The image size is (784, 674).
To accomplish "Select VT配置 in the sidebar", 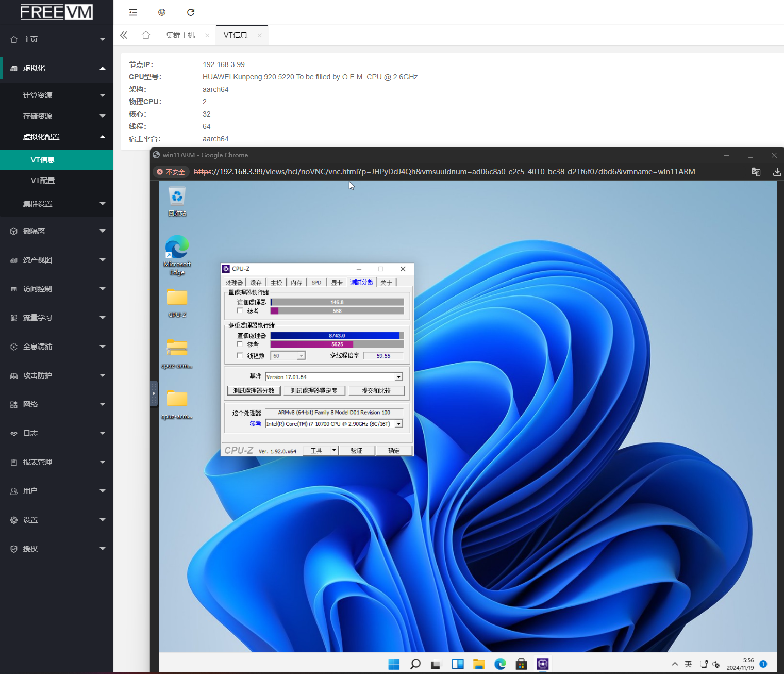I will point(43,180).
